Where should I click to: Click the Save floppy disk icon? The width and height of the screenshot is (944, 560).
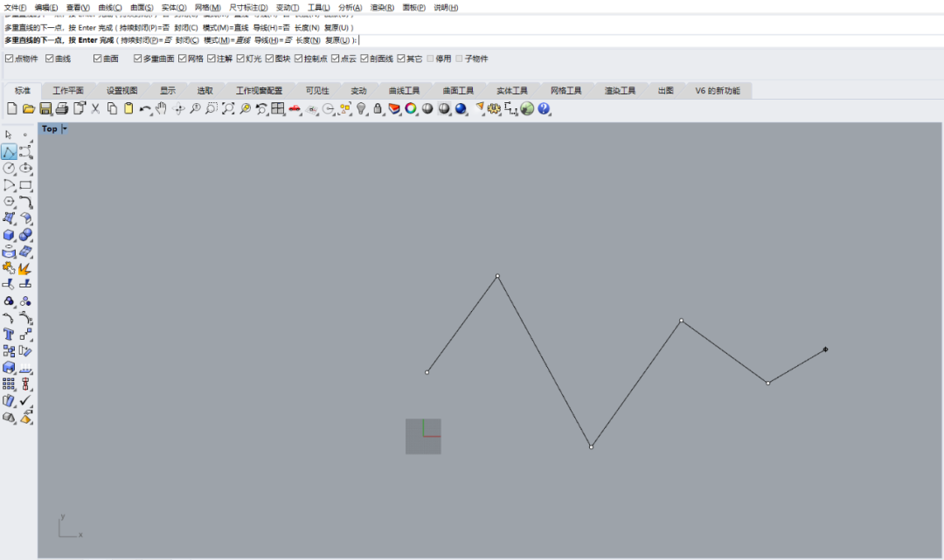coord(45,108)
